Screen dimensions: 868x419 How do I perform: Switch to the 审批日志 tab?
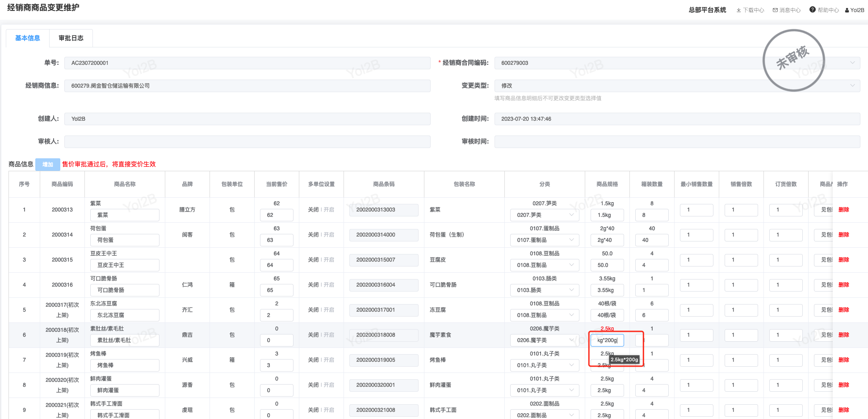71,38
